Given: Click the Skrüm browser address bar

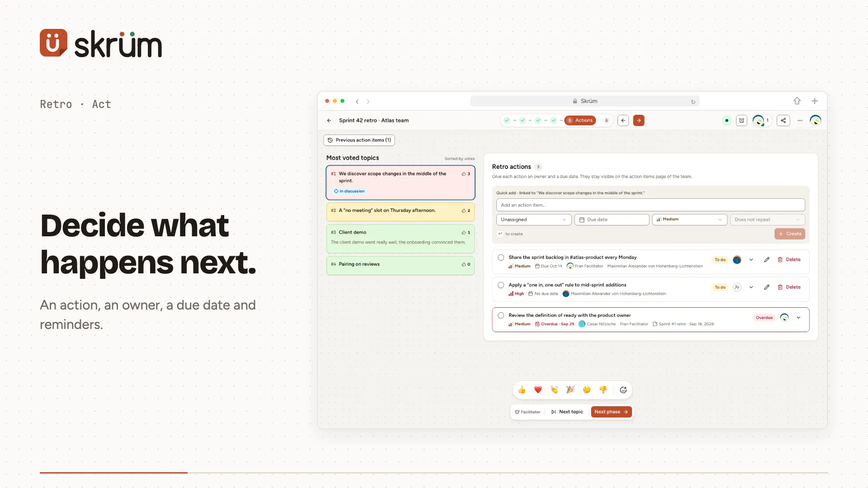Looking at the screenshot, I should coord(585,101).
